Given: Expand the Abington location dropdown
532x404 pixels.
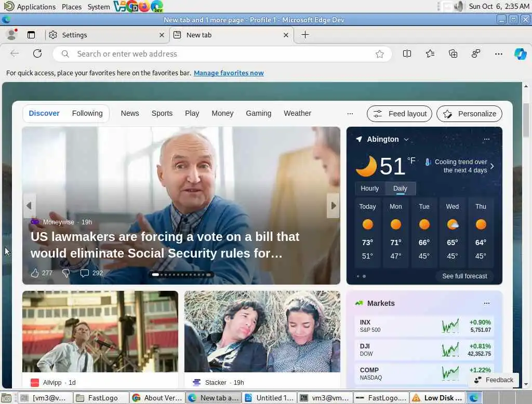Looking at the screenshot, I should point(406,139).
